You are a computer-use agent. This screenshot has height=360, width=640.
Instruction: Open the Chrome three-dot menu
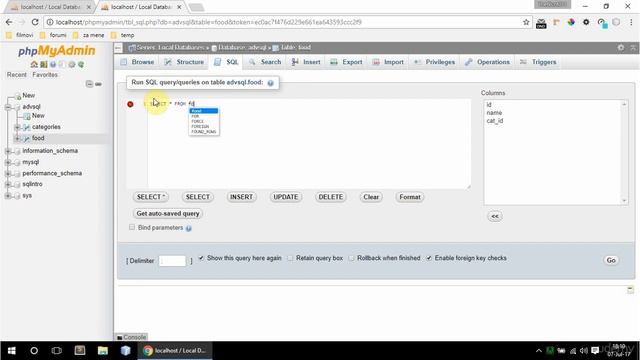[631, 22]
